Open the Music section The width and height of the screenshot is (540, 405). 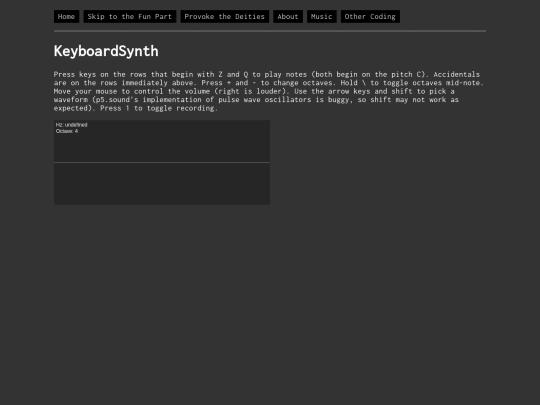pyautogui.click(x=322, y=17)
